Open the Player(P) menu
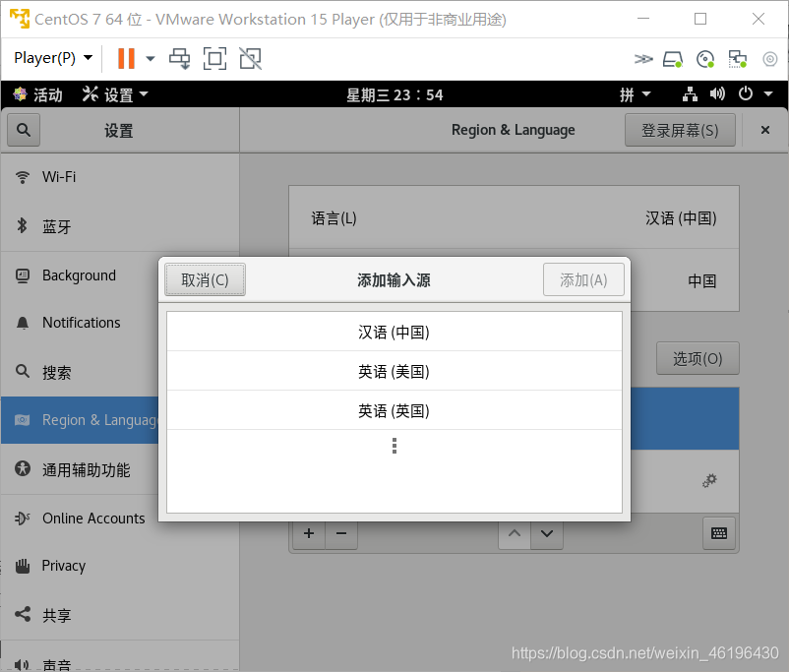The height and width of the screenshot is (672, 789). (x=53, y=58)
